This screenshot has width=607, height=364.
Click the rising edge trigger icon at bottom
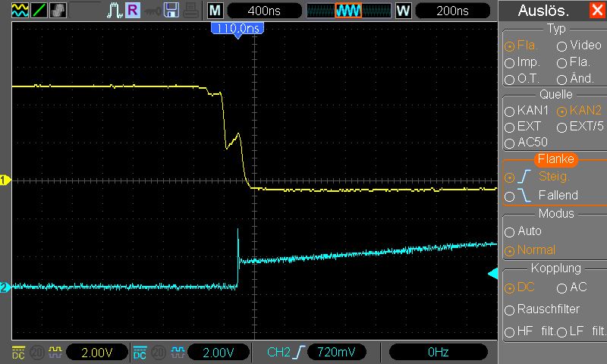pyautogui.click(x=299, y=352)
